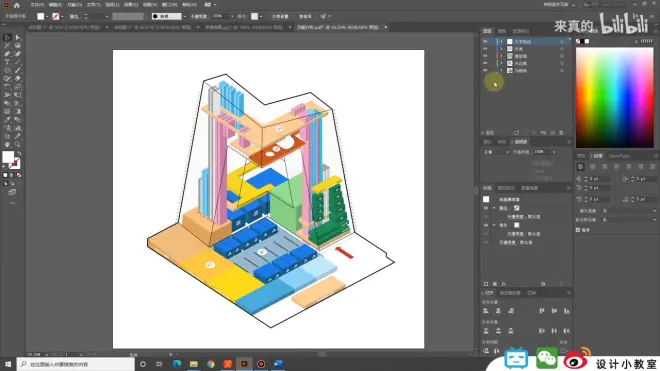Click vertical align top icon in Align panel
The height and width of the screenshot is (371, 660).
pyautogui.click(x=542, y=311)
